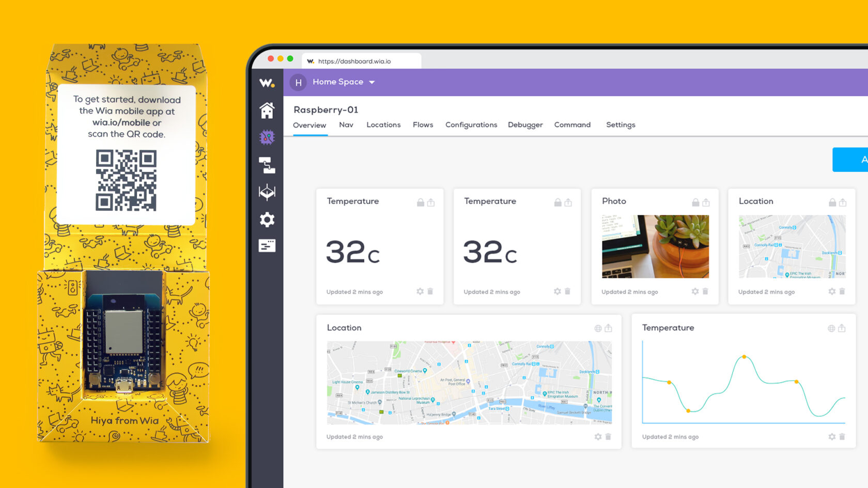Click the trash icon on the second Temperature widget
868x488 pixels.
point(567,292)
